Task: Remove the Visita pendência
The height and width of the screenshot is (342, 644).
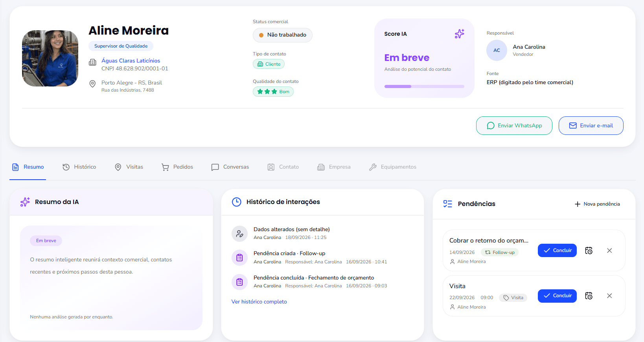Action: [609, 296]
